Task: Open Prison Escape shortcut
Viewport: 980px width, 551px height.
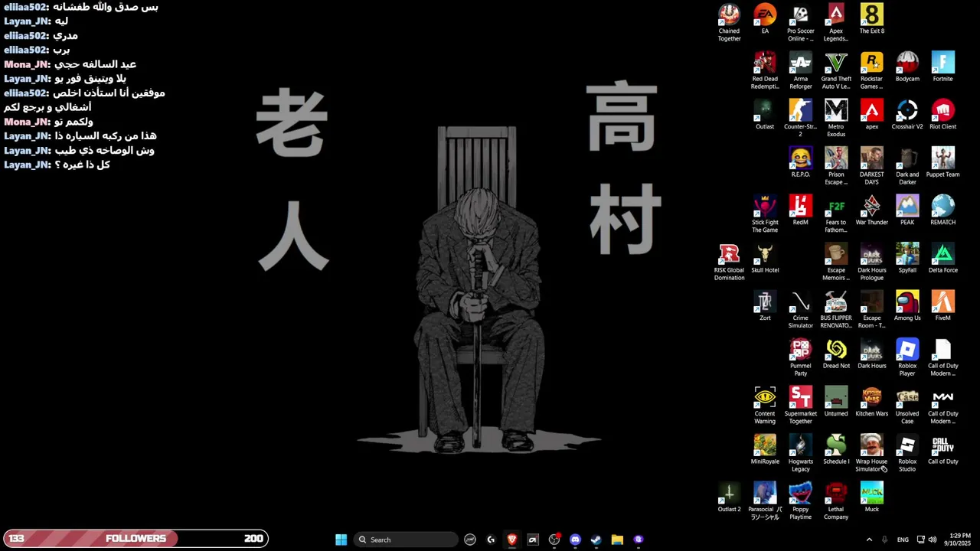Action: (x=836, y=166)
